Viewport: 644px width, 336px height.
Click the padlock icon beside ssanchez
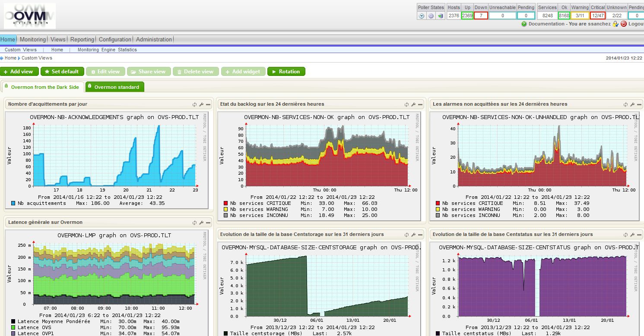click(x=615, y=24)
